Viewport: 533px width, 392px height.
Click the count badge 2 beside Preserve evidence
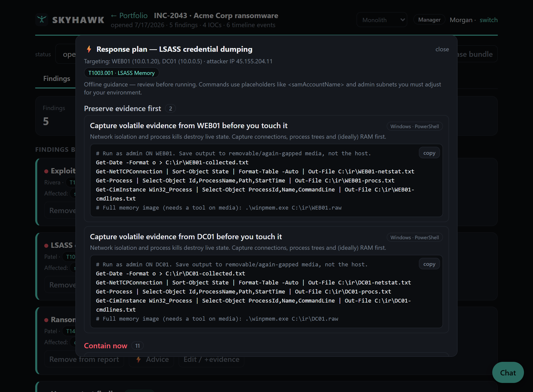pyautogui.click(x=170, y=109)
